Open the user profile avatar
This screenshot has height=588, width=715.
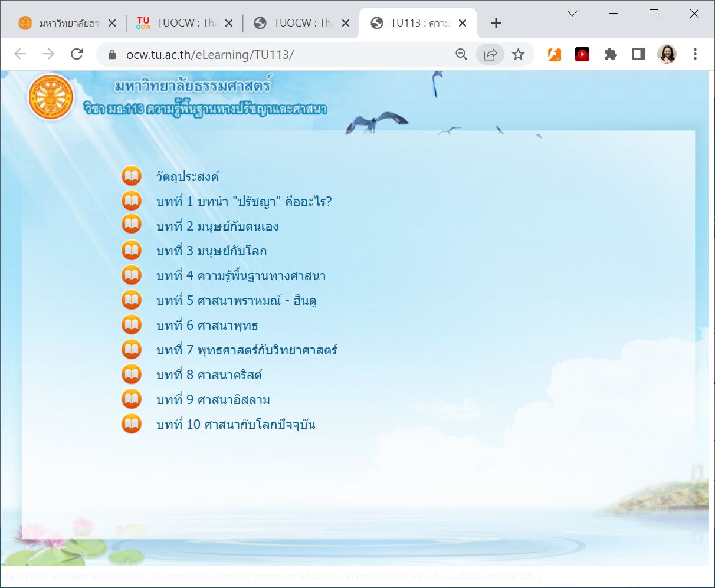667,54
